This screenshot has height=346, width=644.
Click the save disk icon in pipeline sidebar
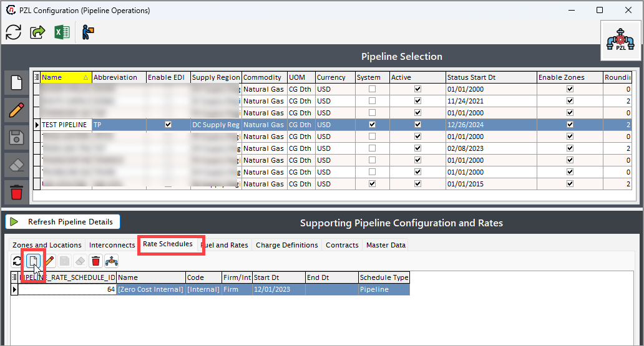pyautogui.click(x=16, y=138)
